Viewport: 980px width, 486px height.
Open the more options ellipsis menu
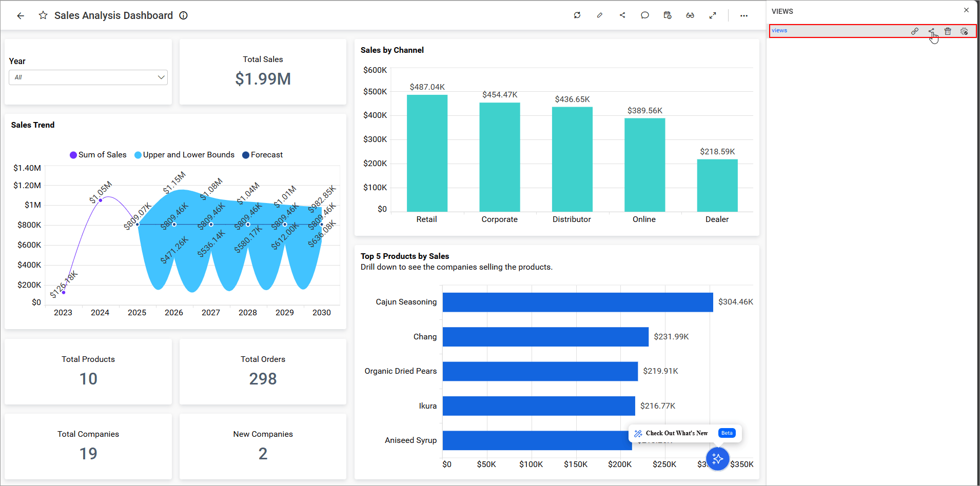point(744,15)
